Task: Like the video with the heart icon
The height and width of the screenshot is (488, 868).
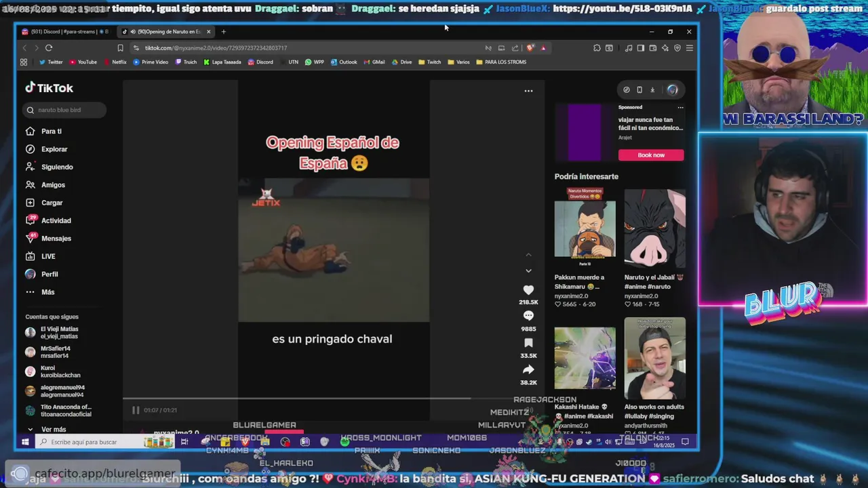Action: [x=528, y=290]
